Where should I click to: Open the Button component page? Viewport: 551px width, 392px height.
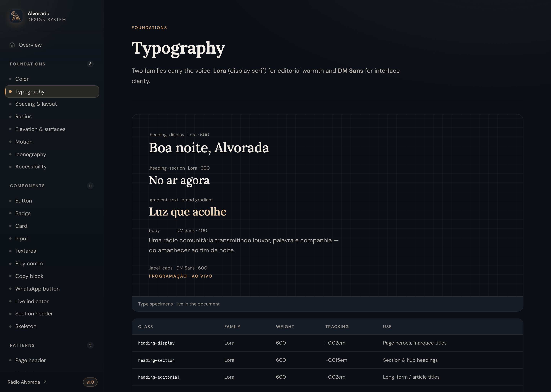tap(52, 201)
